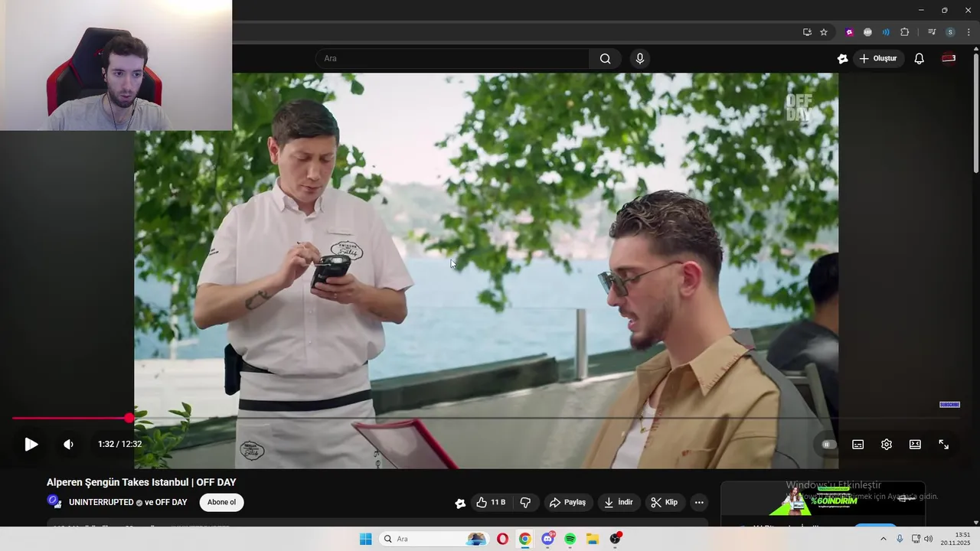Screen dimensions: 980x551
Task: Click the YouTube search magnifier button
Action: point(605,59)
